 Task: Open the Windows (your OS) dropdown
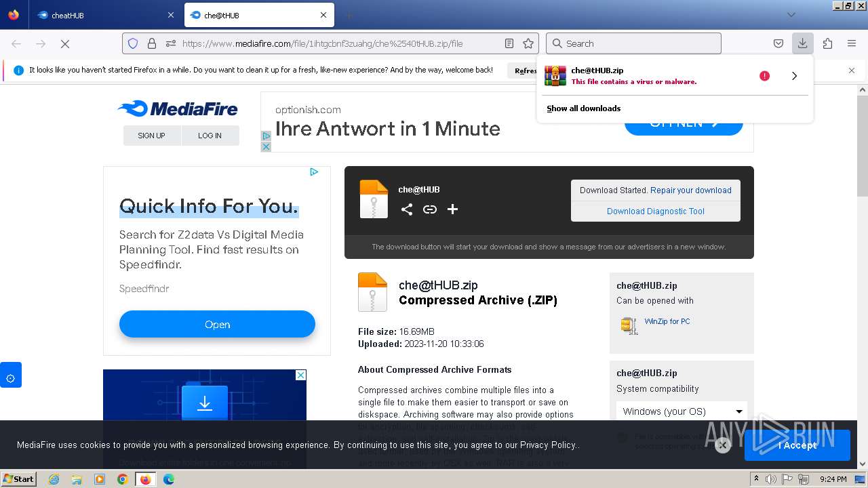click(682, 411)
